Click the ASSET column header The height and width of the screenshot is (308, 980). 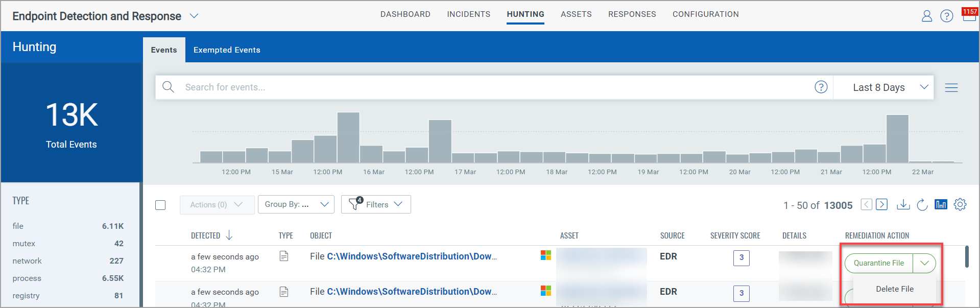coord(569,235)
